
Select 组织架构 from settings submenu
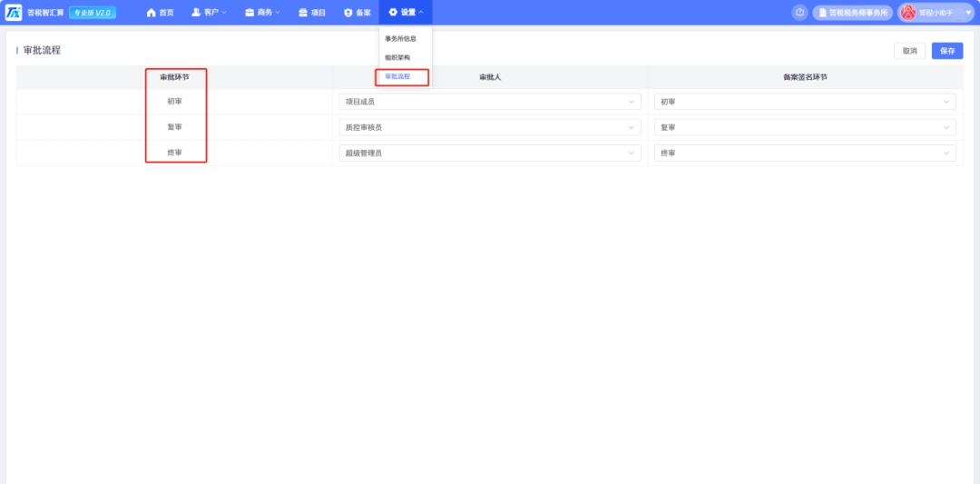point(397,57)
